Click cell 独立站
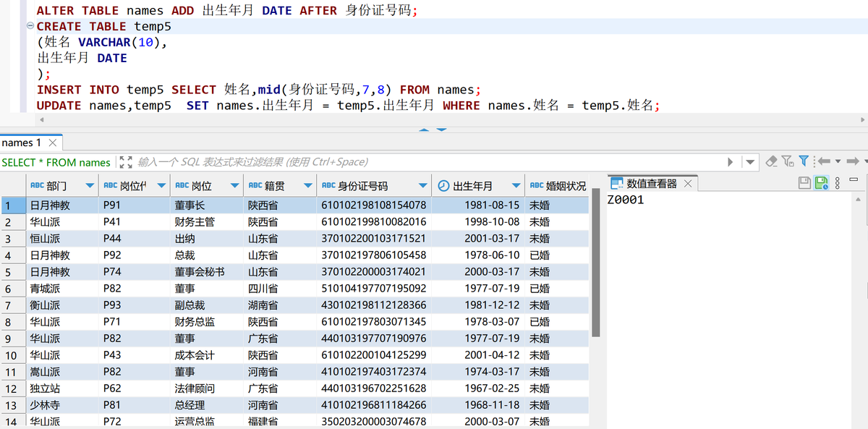Viewport: 868px width, 429px height. (61, 388)
